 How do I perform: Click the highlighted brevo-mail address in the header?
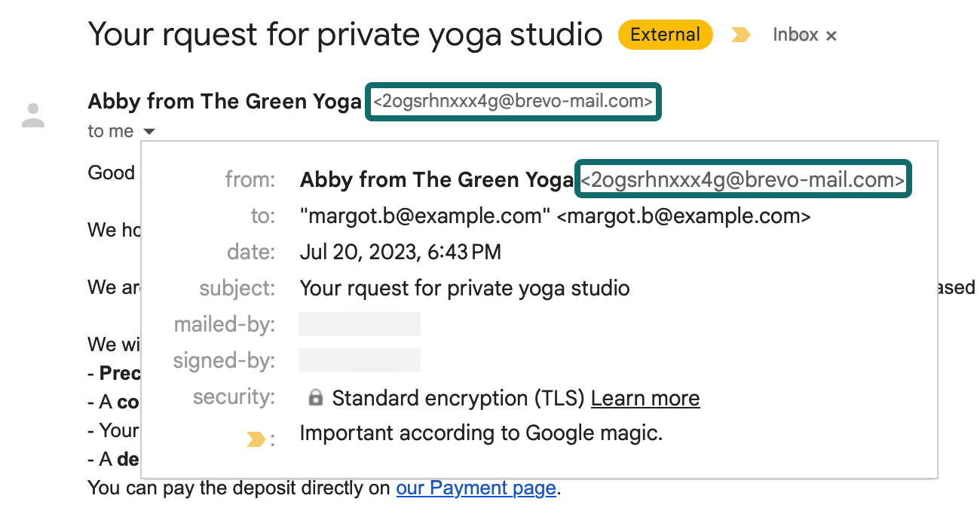513,102
